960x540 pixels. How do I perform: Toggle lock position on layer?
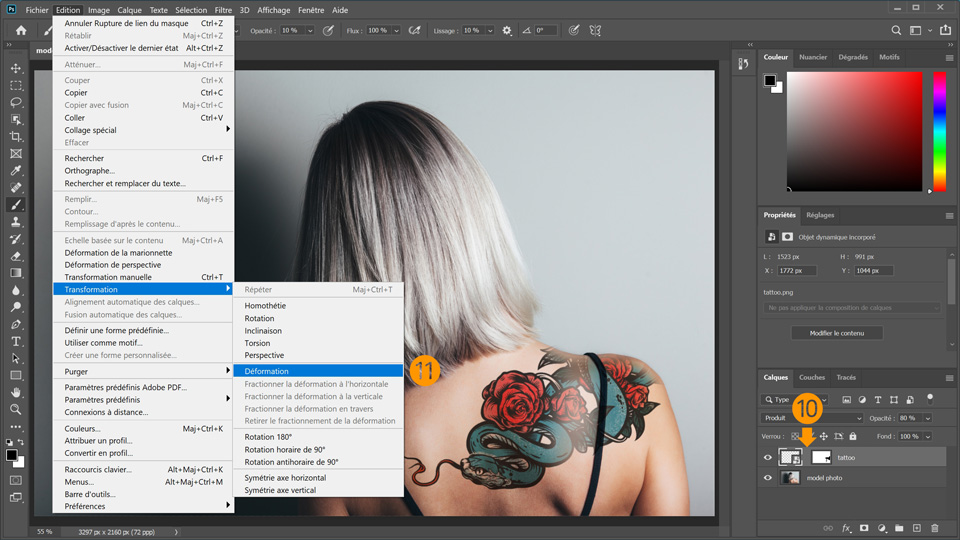point(823,437)
